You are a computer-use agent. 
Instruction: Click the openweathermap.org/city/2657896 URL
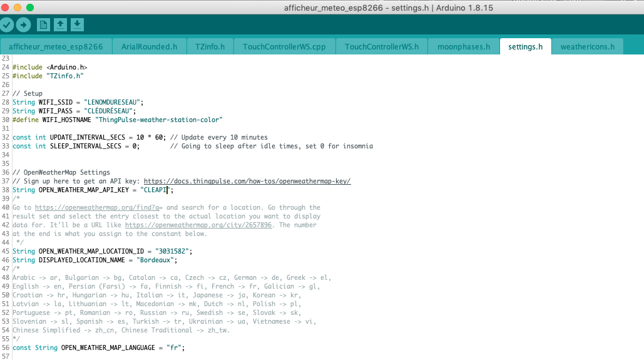pos(198,225)
